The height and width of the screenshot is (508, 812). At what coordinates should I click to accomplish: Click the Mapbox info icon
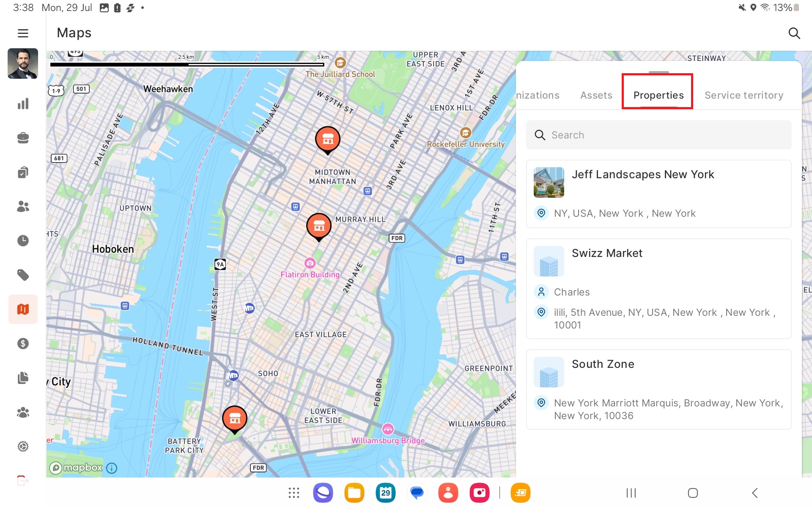(x=112, y=468)
